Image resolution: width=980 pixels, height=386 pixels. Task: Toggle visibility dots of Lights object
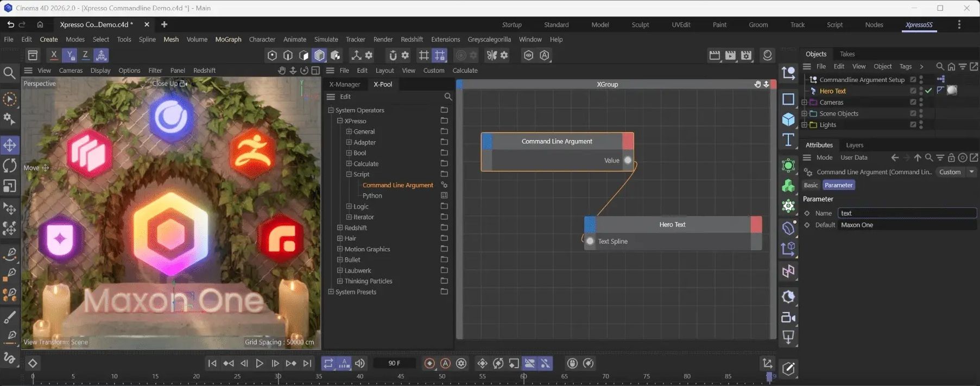(x=921, y=125)
